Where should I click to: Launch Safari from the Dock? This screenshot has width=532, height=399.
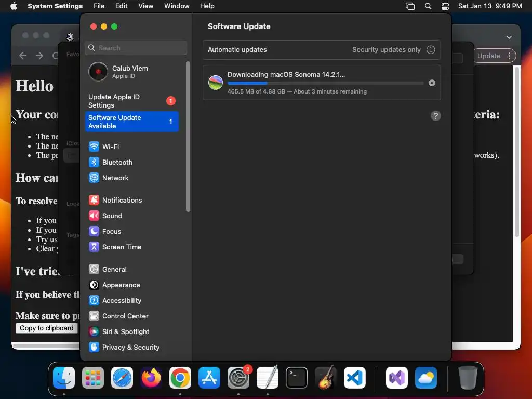122,378
